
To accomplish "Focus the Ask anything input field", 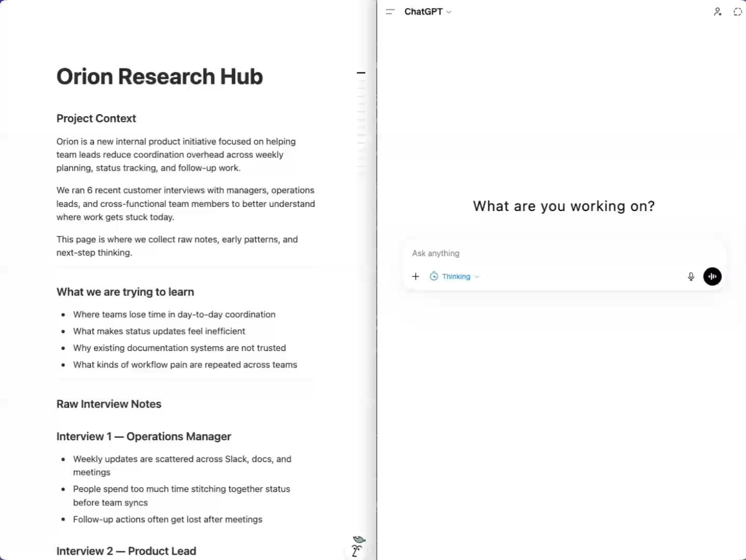I will point(519,254).
